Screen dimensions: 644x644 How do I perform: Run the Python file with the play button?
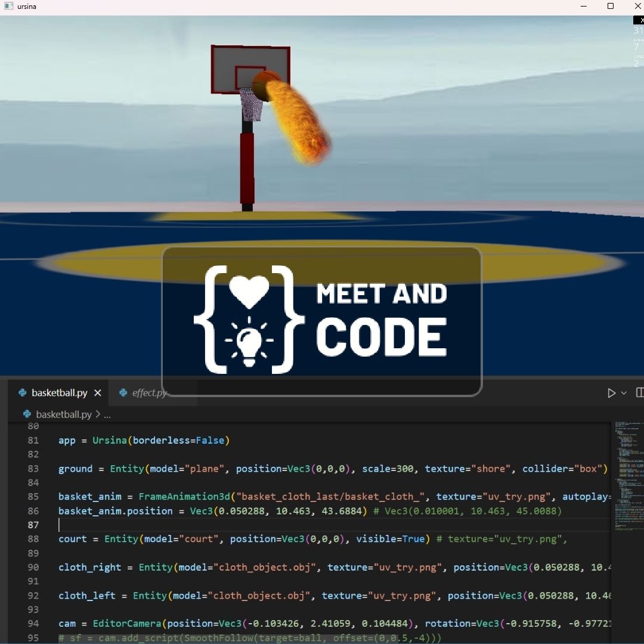click(611, 393)
